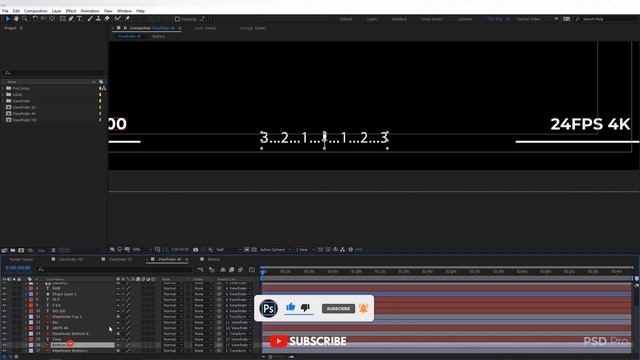Click the orange notification bell icon
Screen dimensions: 640x360
(363, 308)
